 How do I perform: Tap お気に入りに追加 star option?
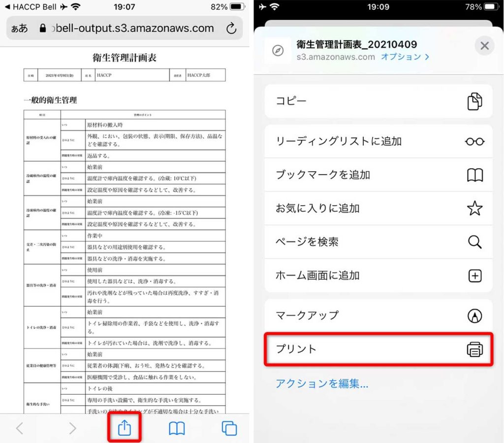(x=378, y=208)
